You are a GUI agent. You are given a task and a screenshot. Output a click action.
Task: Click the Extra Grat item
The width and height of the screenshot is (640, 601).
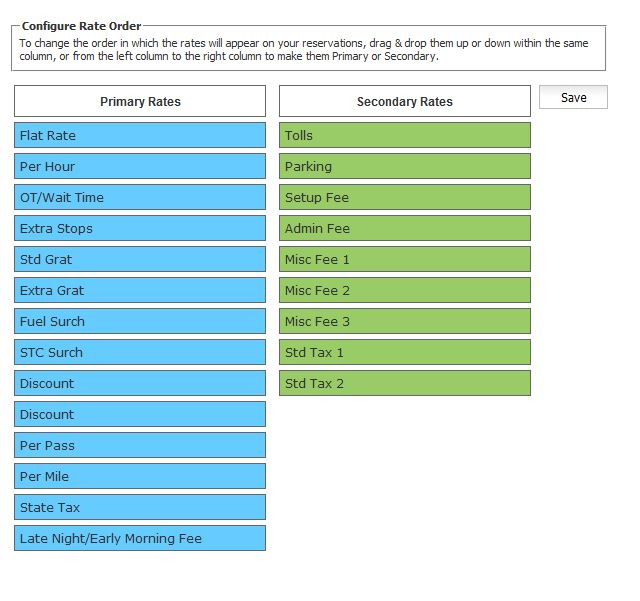point(140,290)
